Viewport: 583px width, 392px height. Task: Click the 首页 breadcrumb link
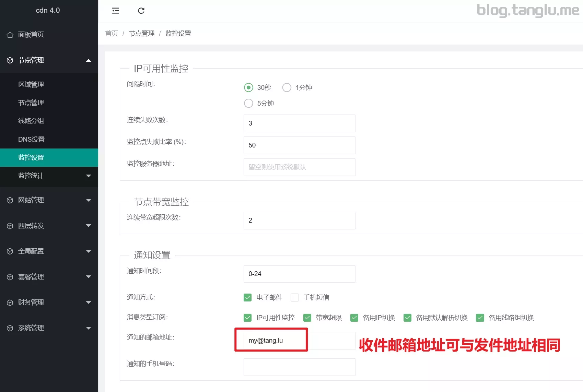click(111, 33)
